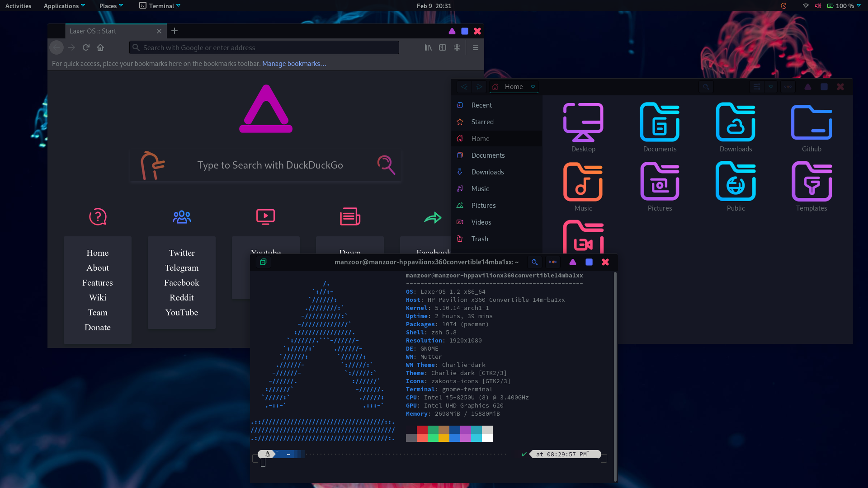The image size is (868, 488).
Task: Open the Reddit link on start page
Action: click(x=182, y=298)
